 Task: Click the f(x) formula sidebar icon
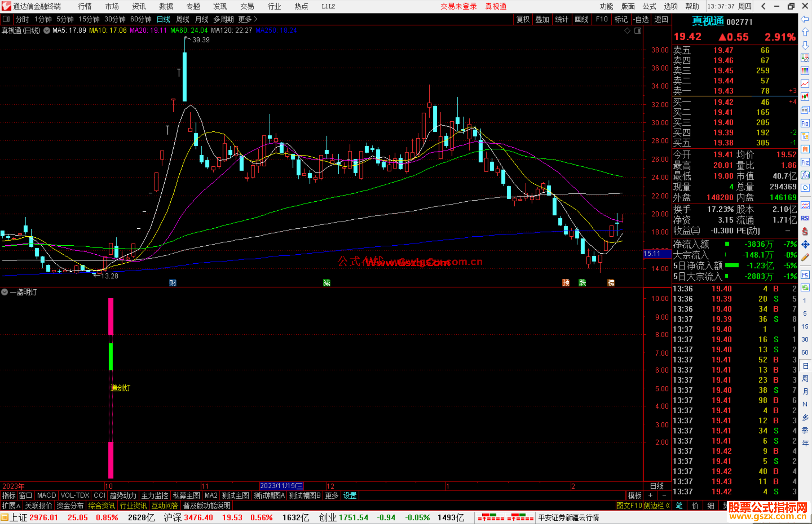[805, 175]
